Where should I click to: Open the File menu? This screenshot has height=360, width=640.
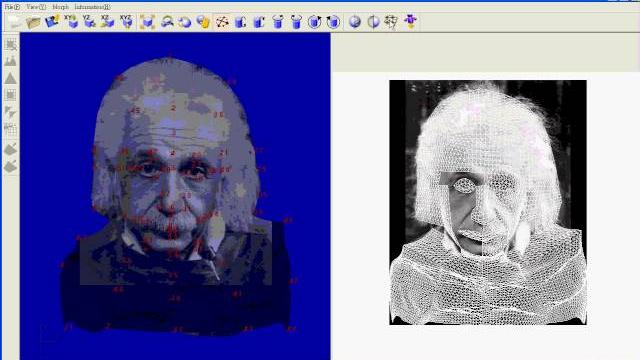point(12,7)
